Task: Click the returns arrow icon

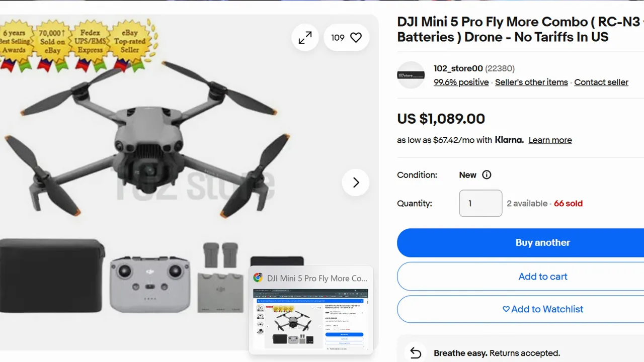Action: tap(416, 353)
